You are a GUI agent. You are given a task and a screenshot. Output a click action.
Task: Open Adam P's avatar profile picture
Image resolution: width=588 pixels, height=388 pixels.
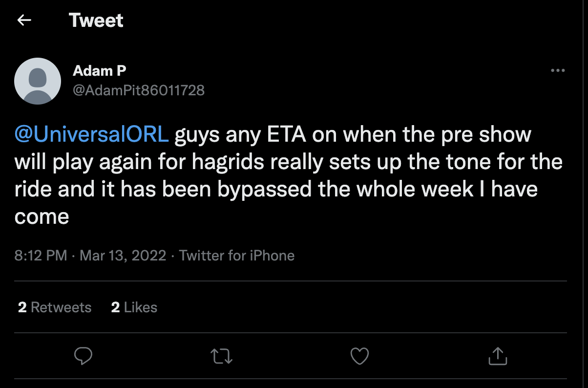tap(38, 81)
